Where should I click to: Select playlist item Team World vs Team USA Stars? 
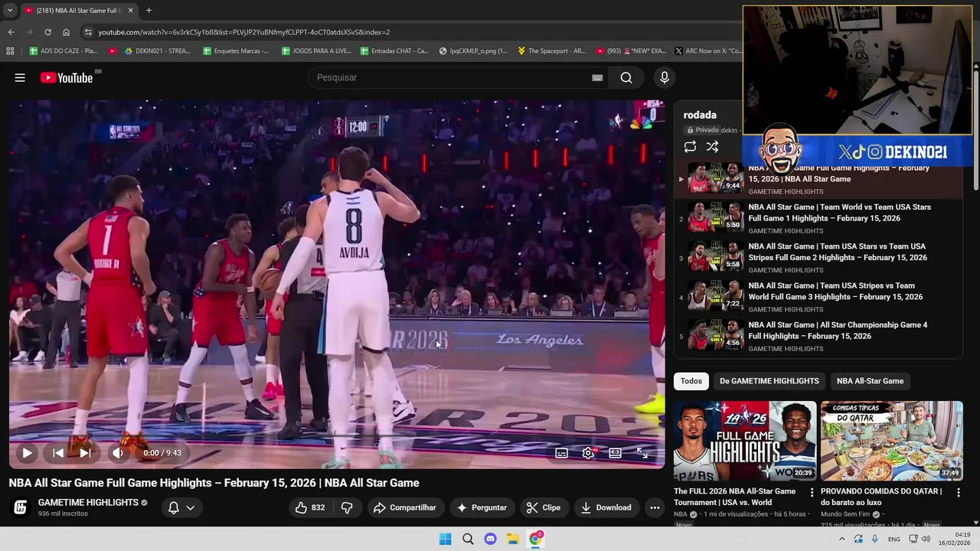[x=818, y=218]
